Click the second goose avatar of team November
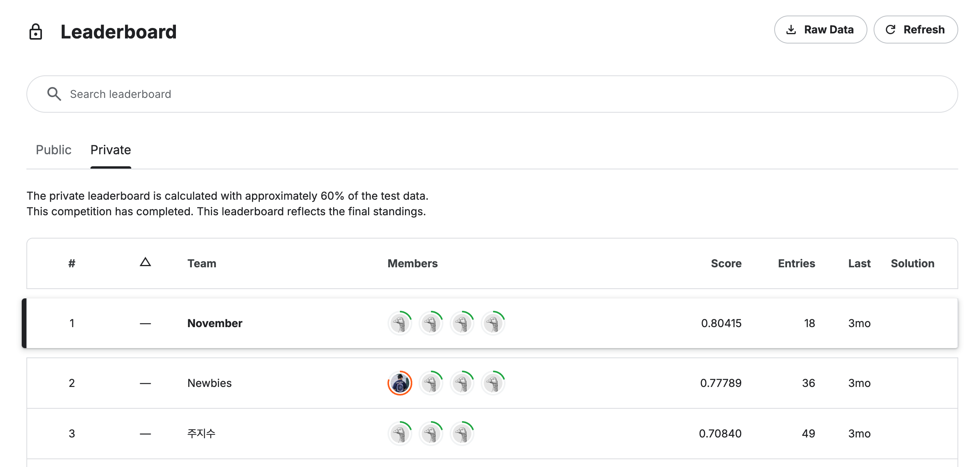The height and width of the screenshot is (467, 980). tap(431, 323)
